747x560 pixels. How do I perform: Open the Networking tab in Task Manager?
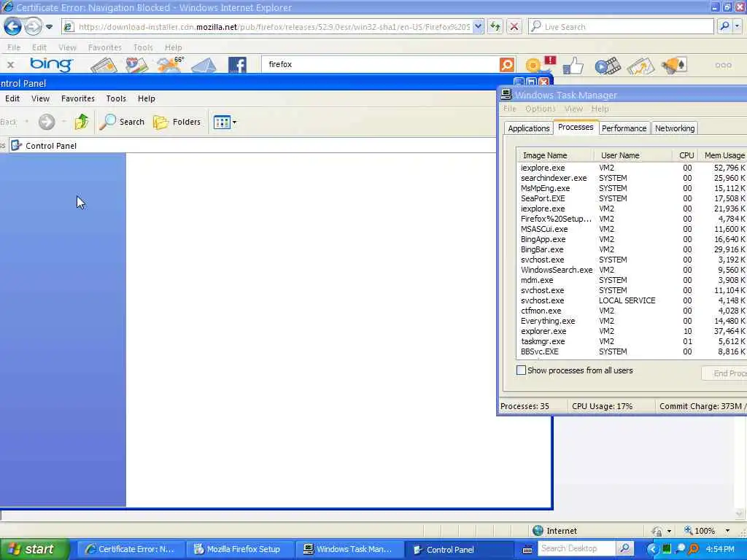click(x=675, y=128)
